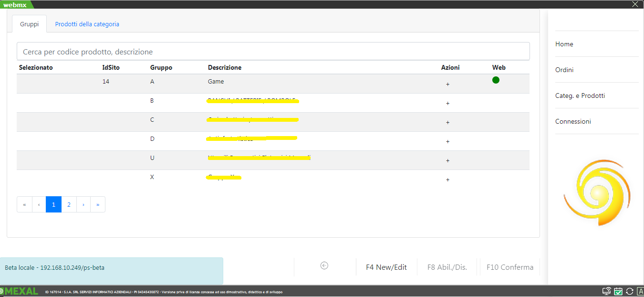
Task: Expand group B row with plus sign
Action: coord(447,104)
